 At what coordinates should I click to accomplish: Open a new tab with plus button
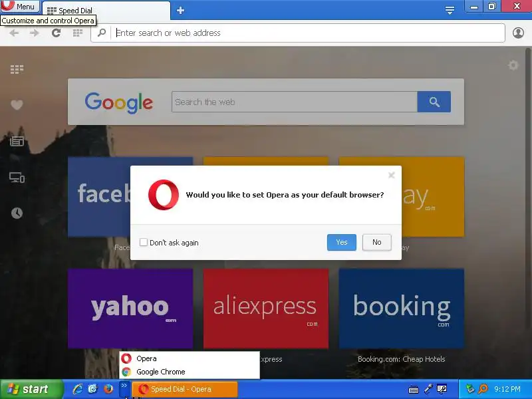pyautogui.click(x=180, y=10)
